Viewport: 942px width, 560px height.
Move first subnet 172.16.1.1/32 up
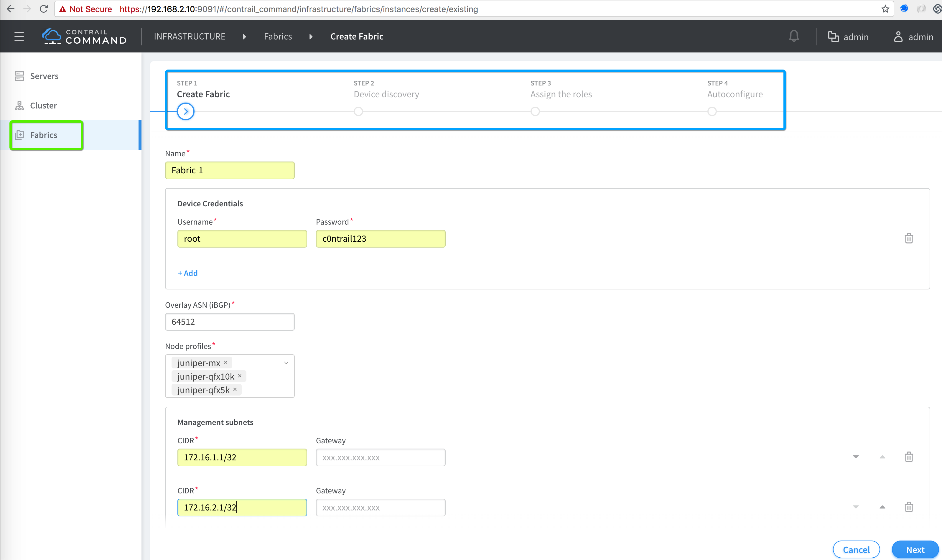pos(882,457)
